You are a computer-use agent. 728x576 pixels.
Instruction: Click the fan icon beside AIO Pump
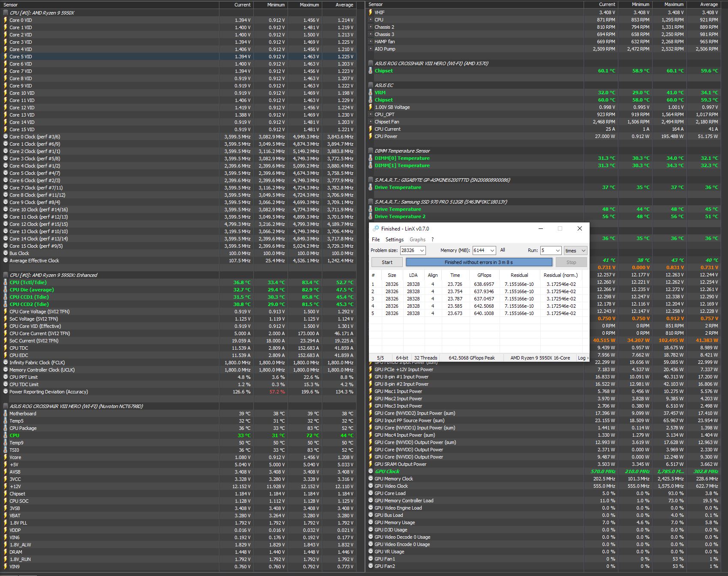point(371,49)
